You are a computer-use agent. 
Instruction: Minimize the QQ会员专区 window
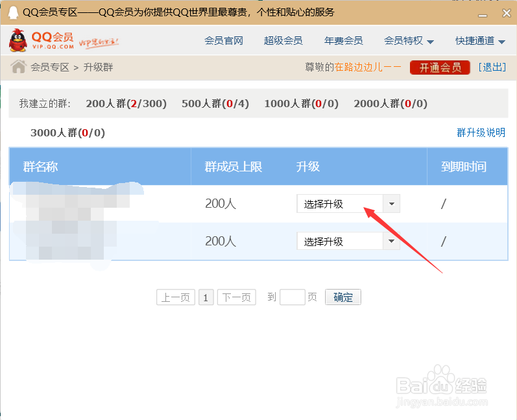[x=483, y=15]
